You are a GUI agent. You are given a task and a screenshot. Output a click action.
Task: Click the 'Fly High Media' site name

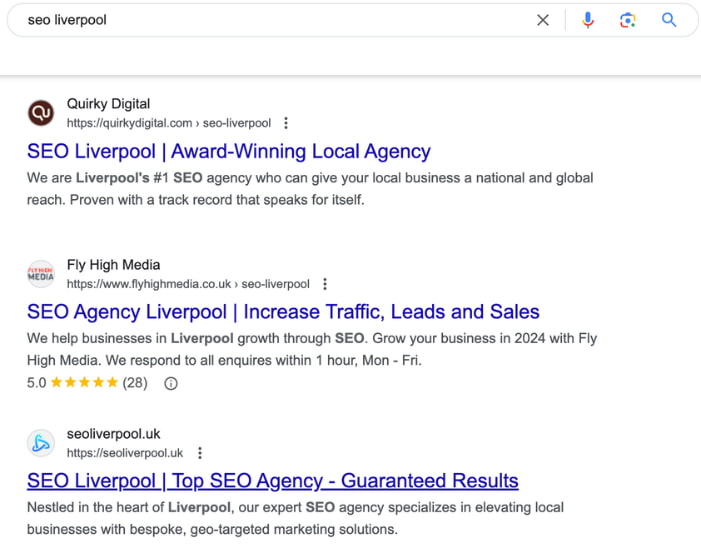114,265
